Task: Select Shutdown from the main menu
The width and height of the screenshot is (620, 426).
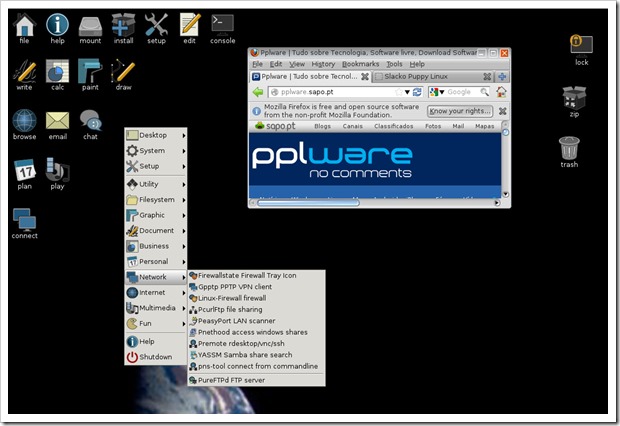Action: 156,357
